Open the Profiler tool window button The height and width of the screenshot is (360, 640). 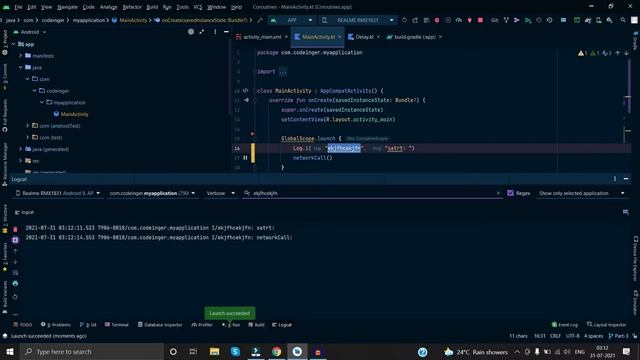[202, 325]
